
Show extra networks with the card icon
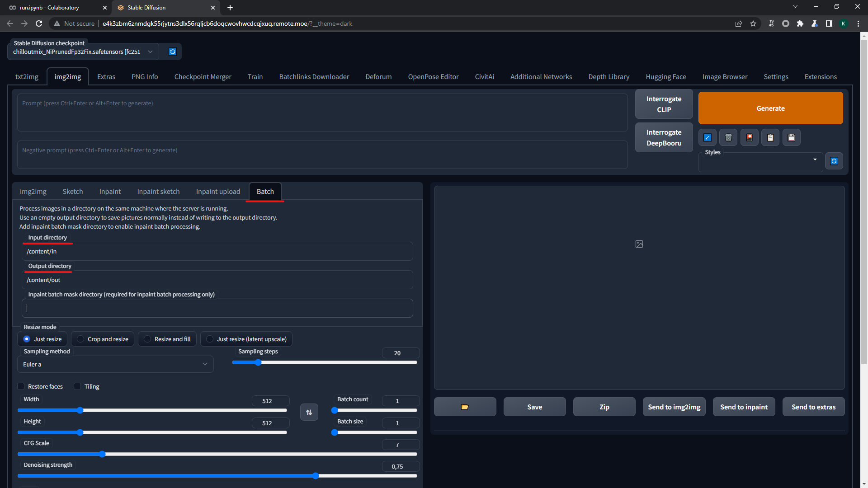749,137
